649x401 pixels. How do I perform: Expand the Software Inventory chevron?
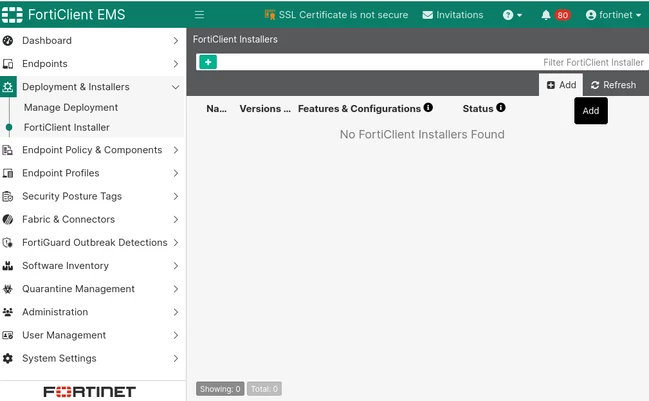(175, 266)
